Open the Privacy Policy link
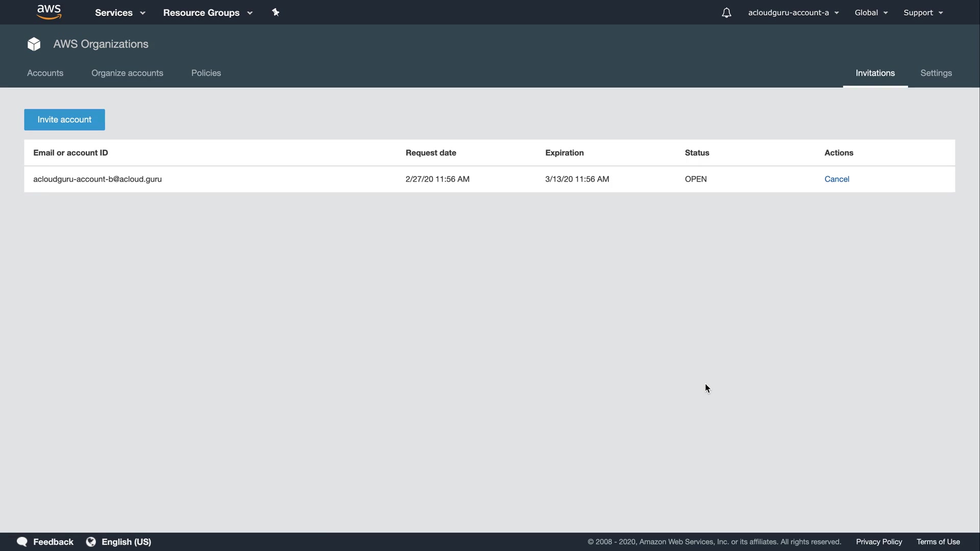 click(879, 542)
